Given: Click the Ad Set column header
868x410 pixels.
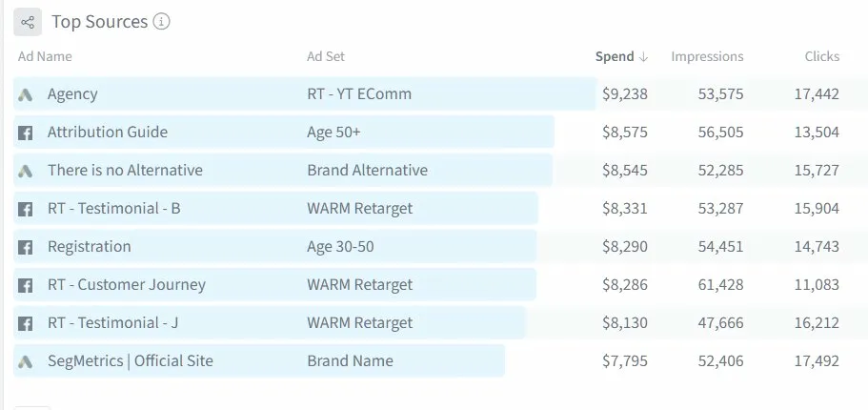Looking at the screenshot, I should (326, 56).
